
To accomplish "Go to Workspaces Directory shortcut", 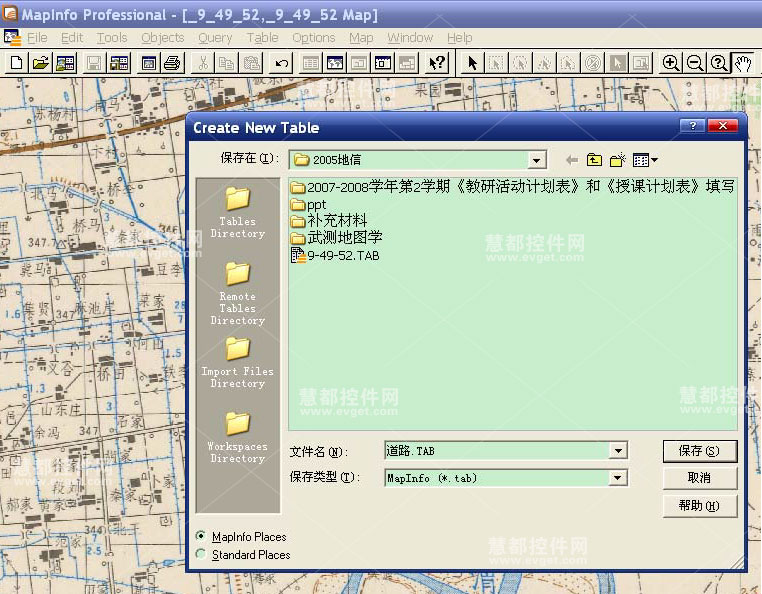I will point(238,437).
